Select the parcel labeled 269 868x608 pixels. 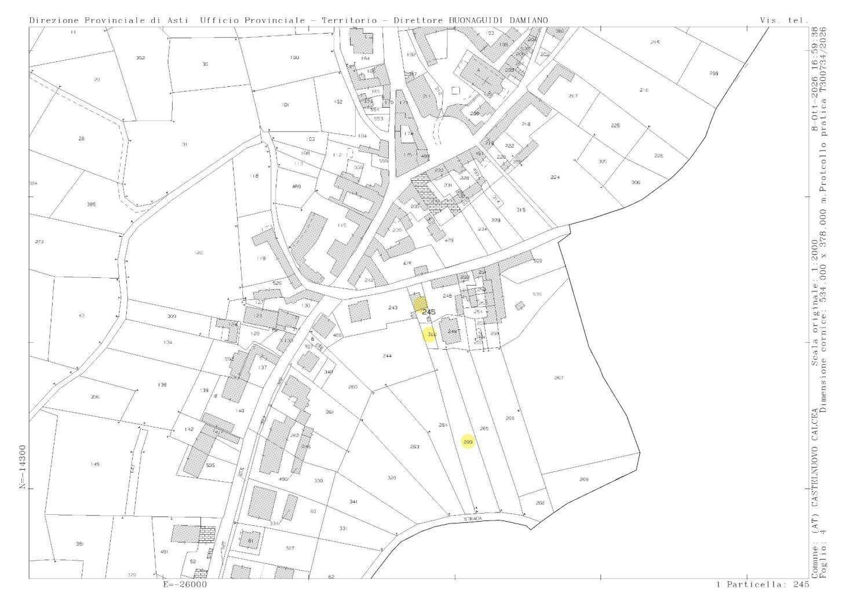(583, 479)
